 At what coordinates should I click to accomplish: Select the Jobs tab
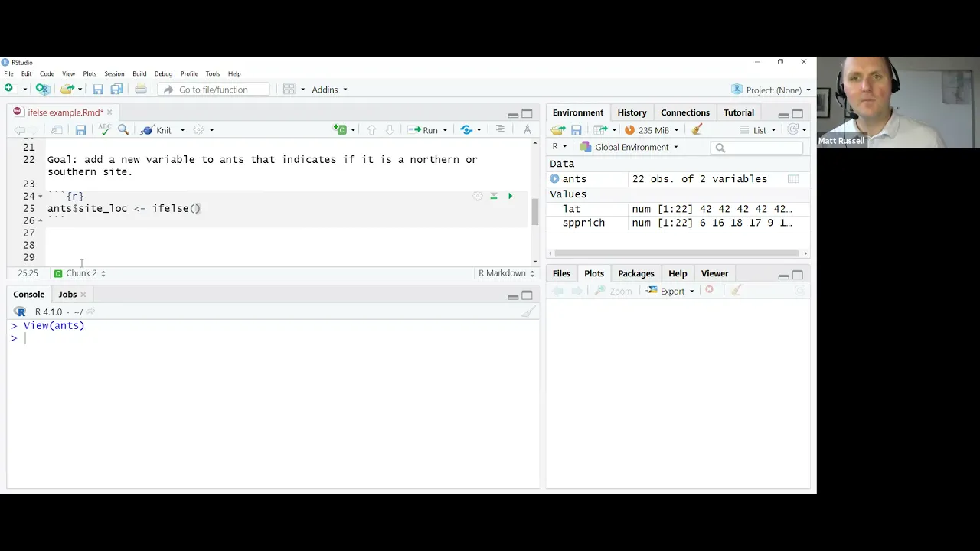click(67, 295)
